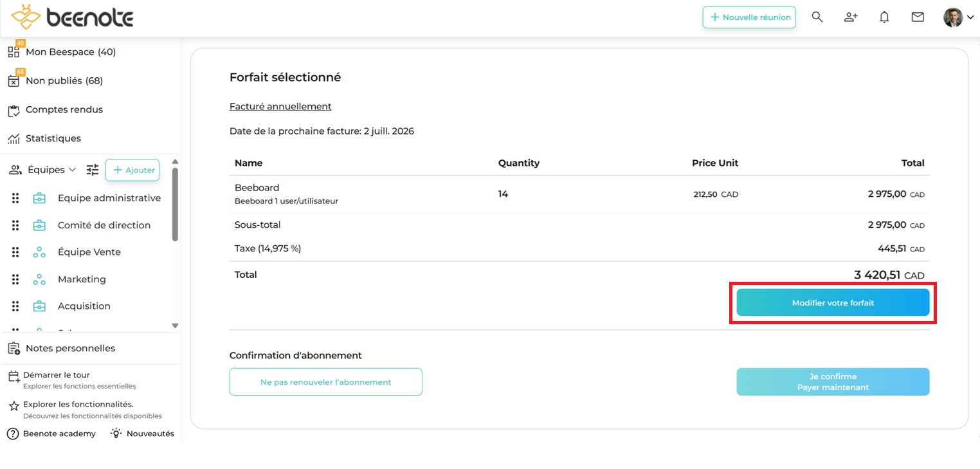Viewport: 980px width, 469px height.
Task: Go to Statistiques page
Action: pos(53,138)
